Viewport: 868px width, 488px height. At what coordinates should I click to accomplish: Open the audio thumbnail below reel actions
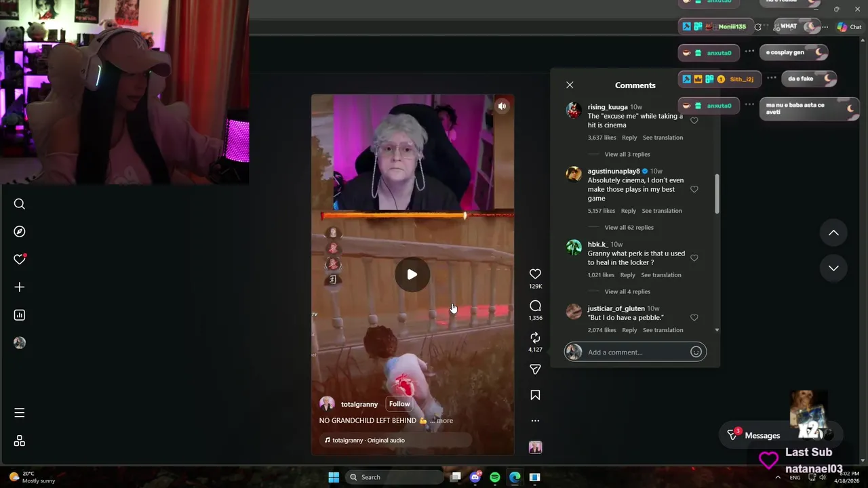click(535, 447)
